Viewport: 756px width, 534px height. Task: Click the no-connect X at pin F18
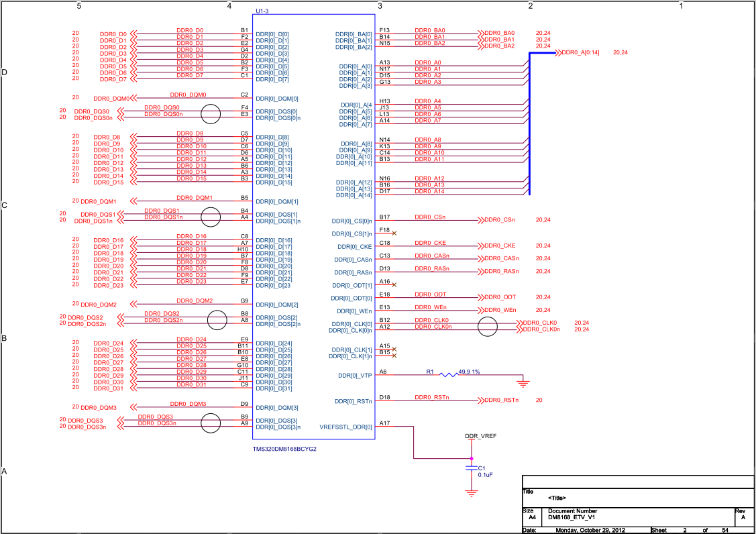coord(394,233)
